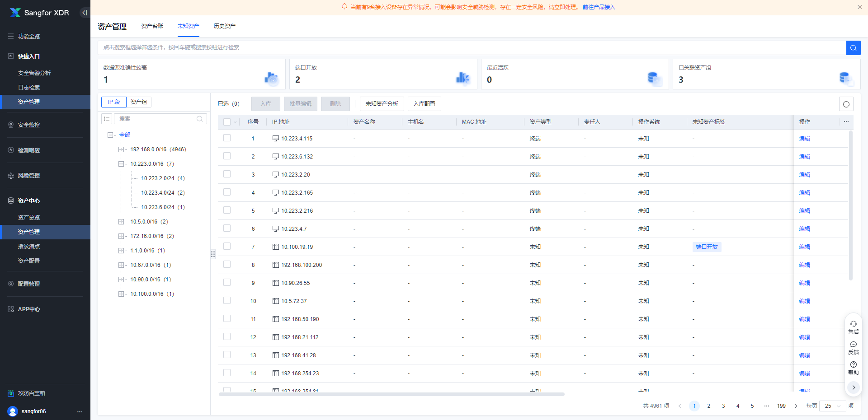
Task: Collapse the left sidebar with the arrow icon
Action: point(85,13)
